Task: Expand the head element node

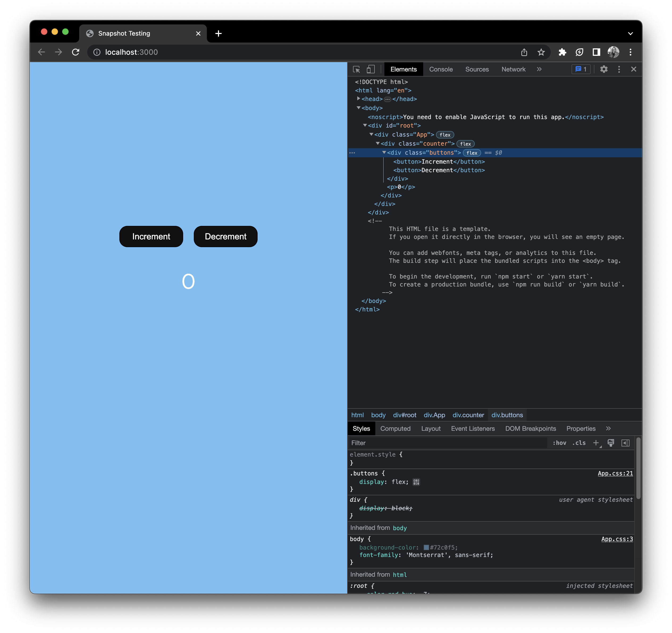Action: (x=359, y=99)
